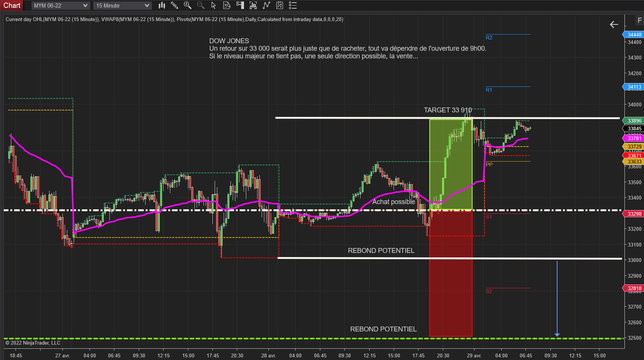644x360 pixels.
Task: Select the green 33896 price marker
Action: (x=633, y=121)
